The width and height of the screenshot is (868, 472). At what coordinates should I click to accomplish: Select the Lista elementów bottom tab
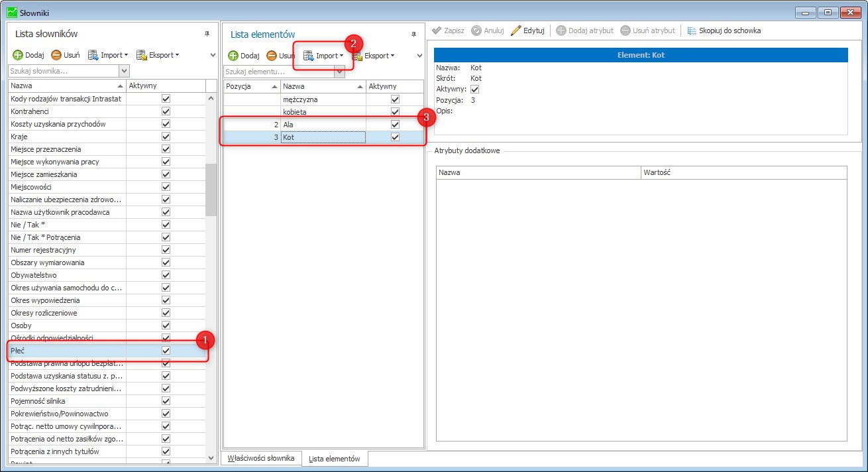pos(335,458)
